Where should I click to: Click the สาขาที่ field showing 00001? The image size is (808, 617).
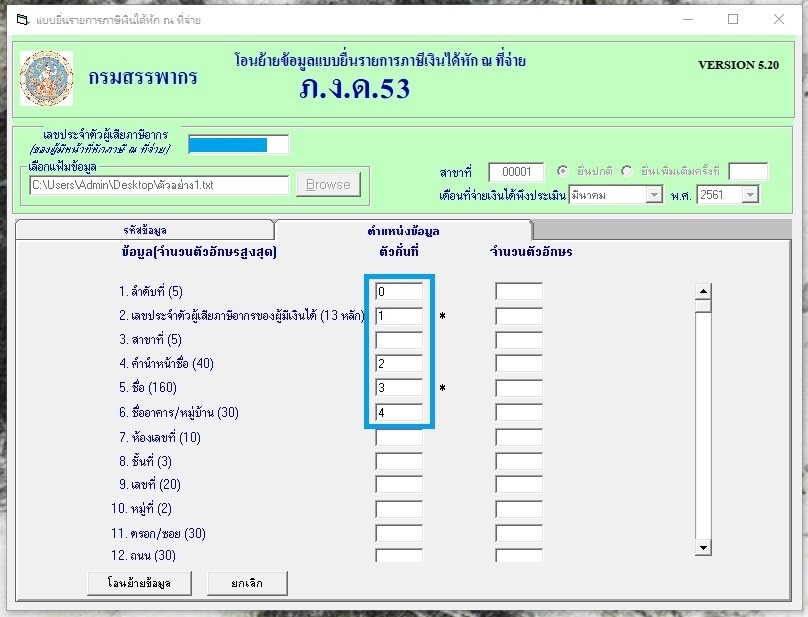pyautogui.click(x=516, y=172)
